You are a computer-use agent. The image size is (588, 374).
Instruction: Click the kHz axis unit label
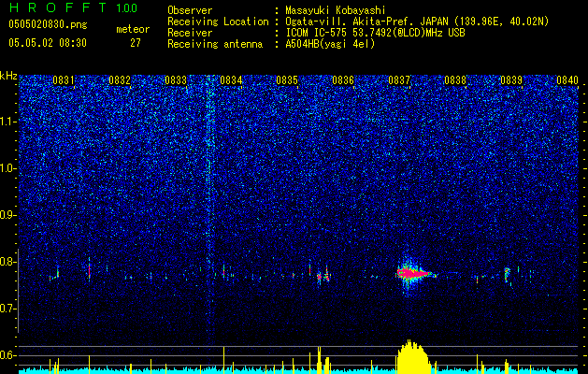(8, 76)
